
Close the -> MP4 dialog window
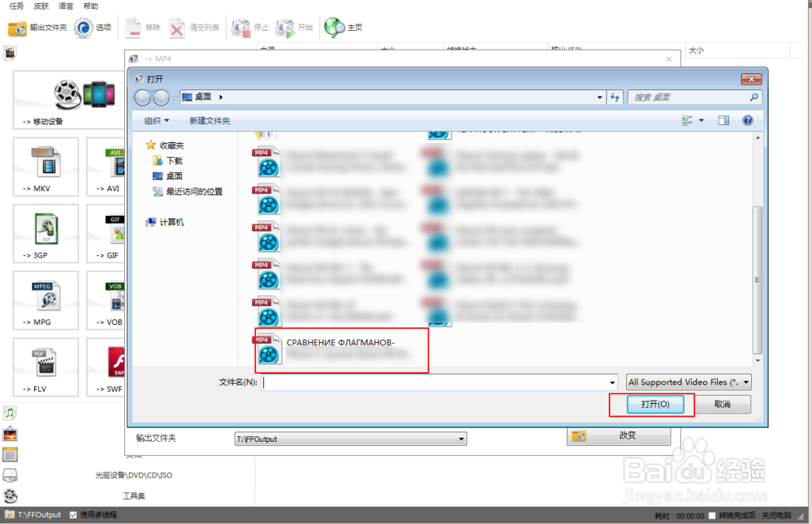tap(668, 59)
